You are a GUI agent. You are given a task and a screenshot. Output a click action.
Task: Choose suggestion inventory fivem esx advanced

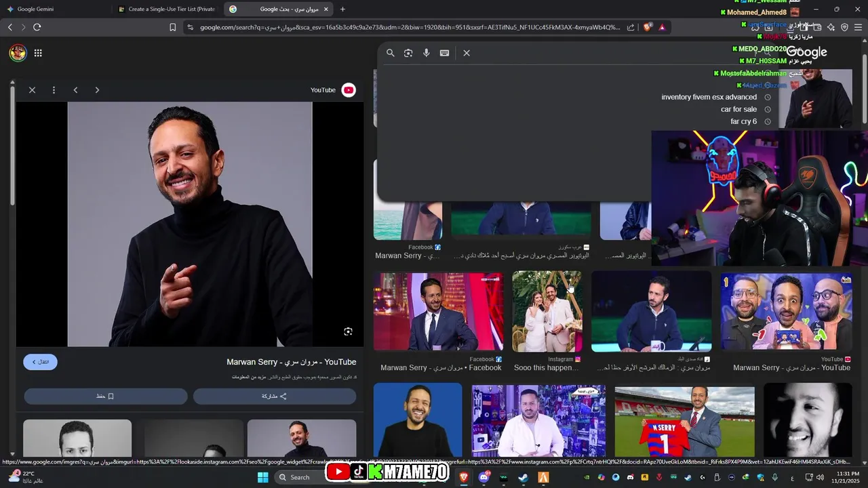(x=709, y=97)
